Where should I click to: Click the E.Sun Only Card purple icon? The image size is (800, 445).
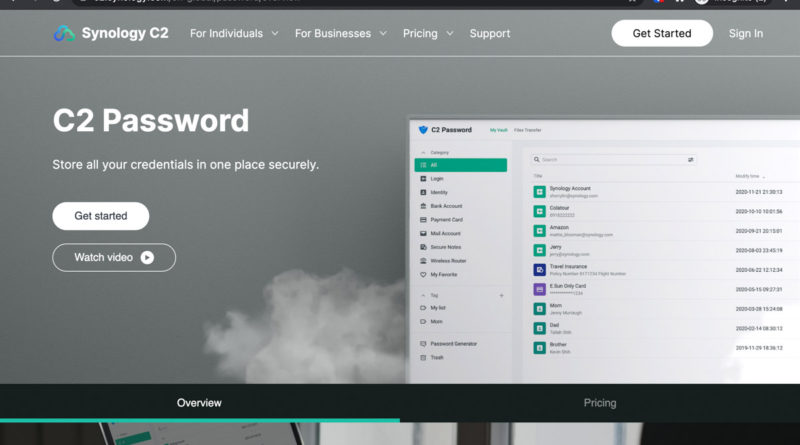[x=539, y=289]
